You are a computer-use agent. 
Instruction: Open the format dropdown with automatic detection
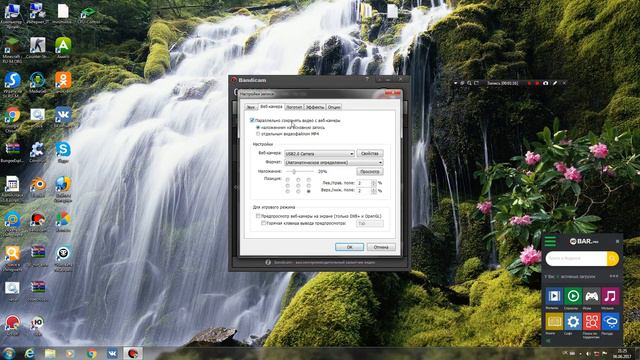(333, 162)
